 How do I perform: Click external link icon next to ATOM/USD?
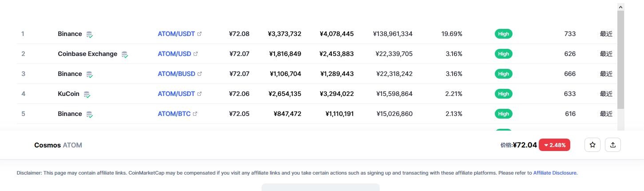click(x=196, y=54)
